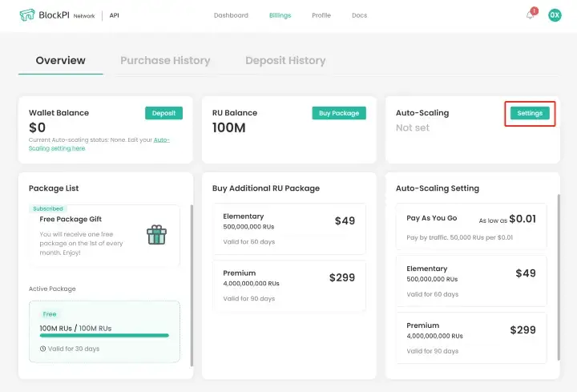Click the 100M RUs usage progress bar
The height and width of the screenshot is (392, 577).
pyautogui.click(x=104, y=335)
